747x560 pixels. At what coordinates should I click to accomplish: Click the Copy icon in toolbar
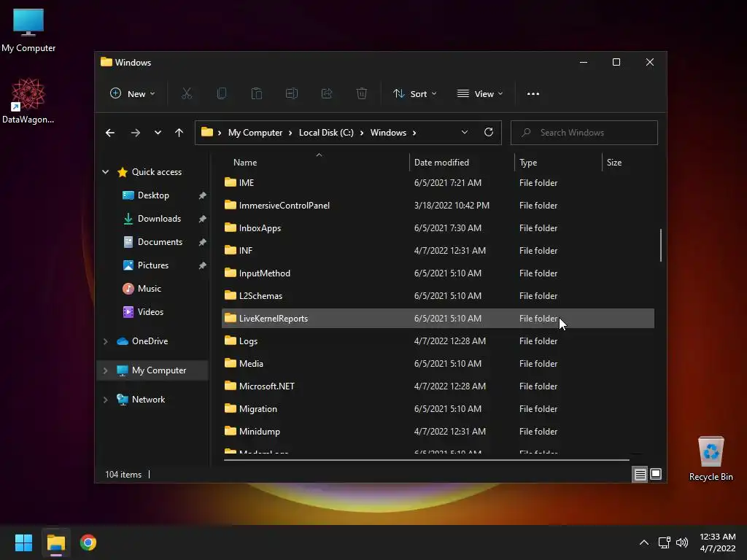(x=222, y=94)
